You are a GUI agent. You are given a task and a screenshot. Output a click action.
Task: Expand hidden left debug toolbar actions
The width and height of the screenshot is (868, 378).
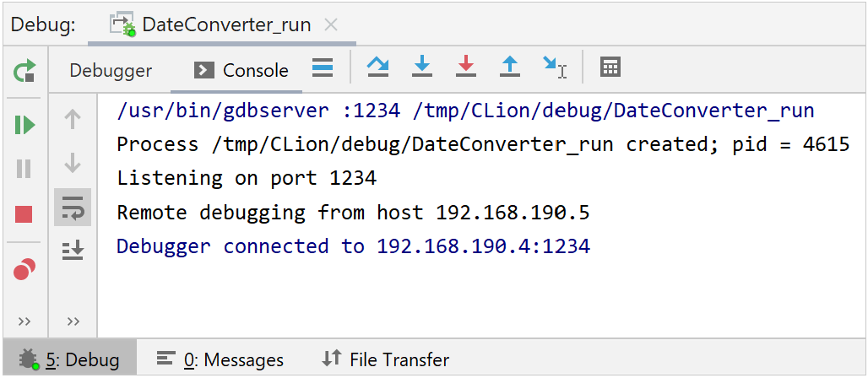(x=24, y=321)
